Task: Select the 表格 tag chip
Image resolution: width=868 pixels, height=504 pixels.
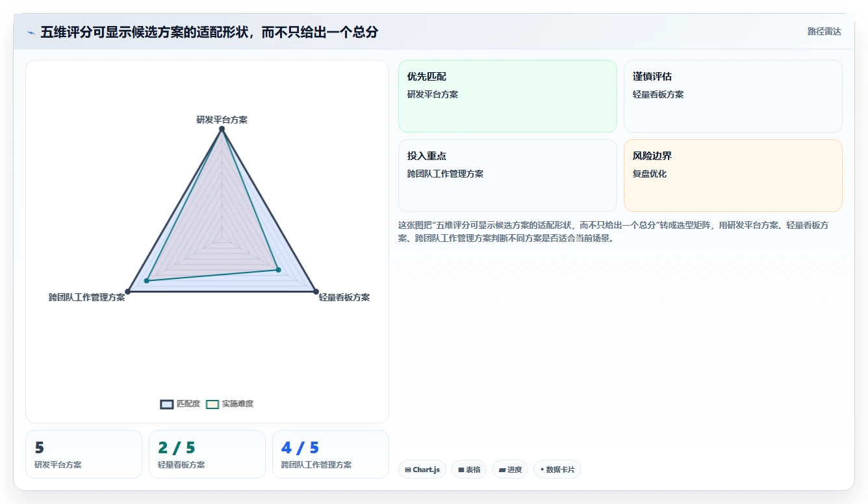Action: click(469, 470)
